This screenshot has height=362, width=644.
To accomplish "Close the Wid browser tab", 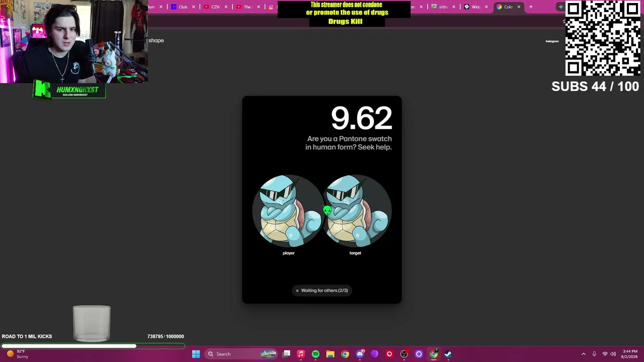I will point(486,7).
